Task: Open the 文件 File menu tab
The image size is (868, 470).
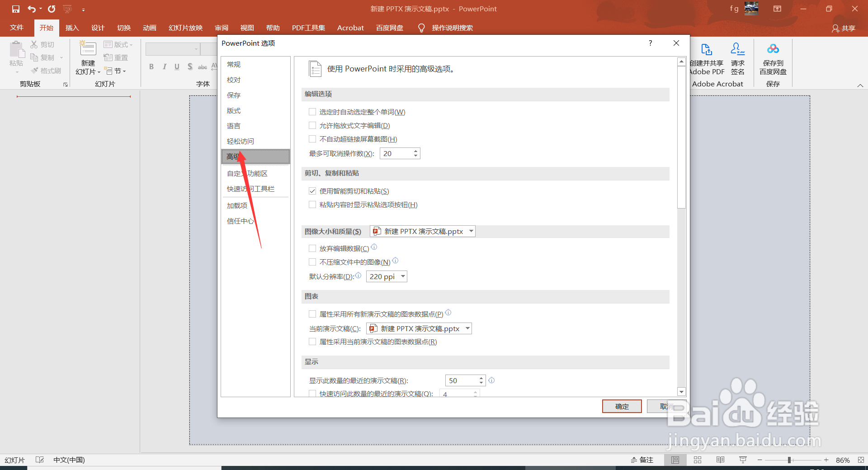Action: click(x=17, y=28)
